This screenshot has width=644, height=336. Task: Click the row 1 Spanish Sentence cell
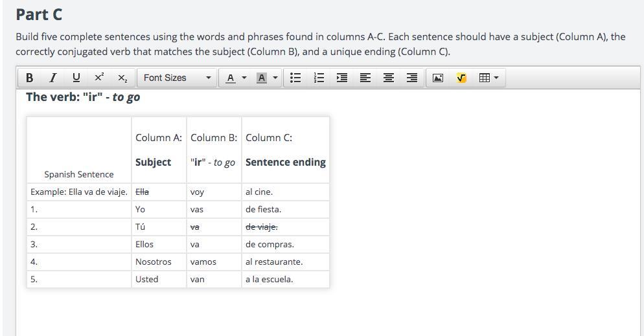(x=78, y=209)
